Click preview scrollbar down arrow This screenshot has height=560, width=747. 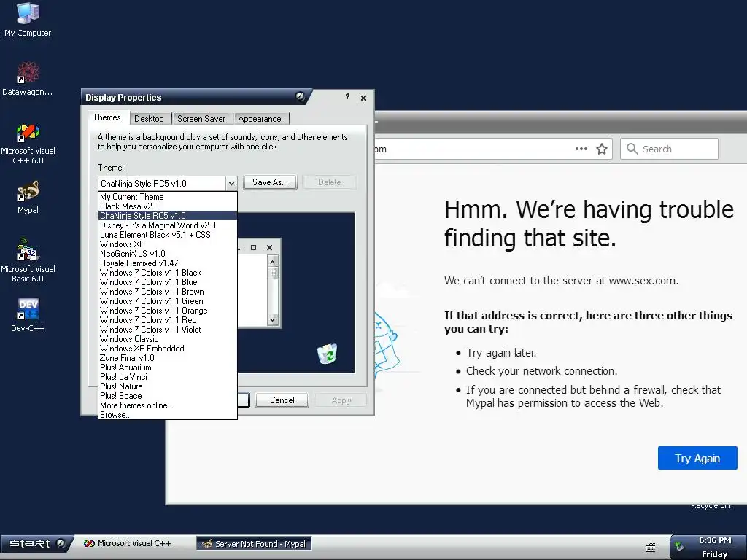(x=273, y=320)
